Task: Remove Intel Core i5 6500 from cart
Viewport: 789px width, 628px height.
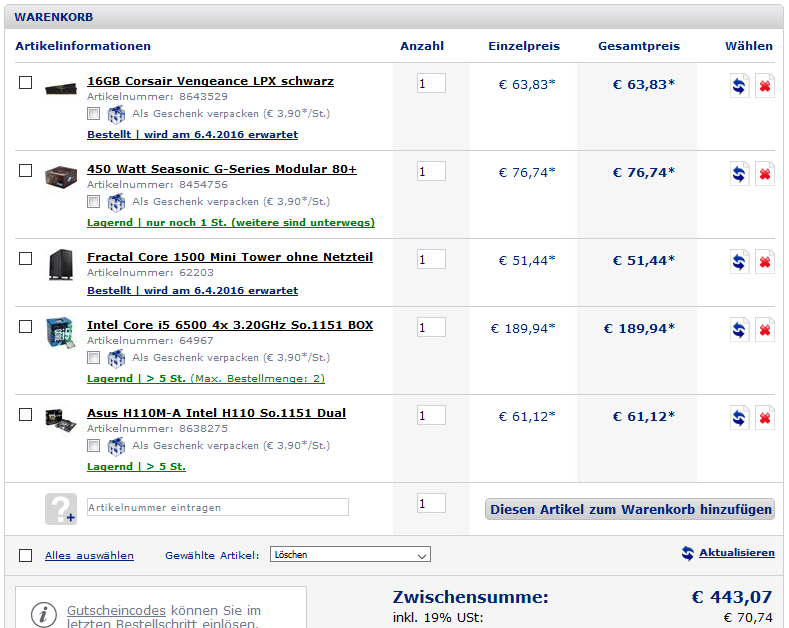Action: (x=764, y=330)
